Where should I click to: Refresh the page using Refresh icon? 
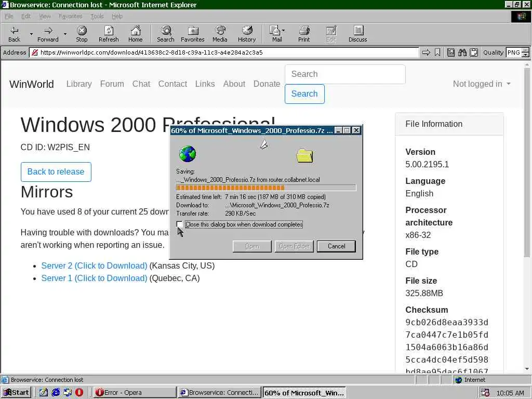(x=109, y=34)
